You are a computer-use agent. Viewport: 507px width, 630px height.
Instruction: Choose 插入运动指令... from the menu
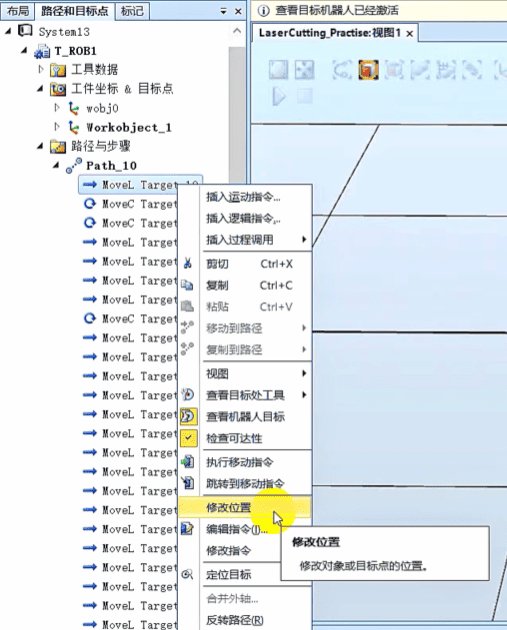point(243,197)
